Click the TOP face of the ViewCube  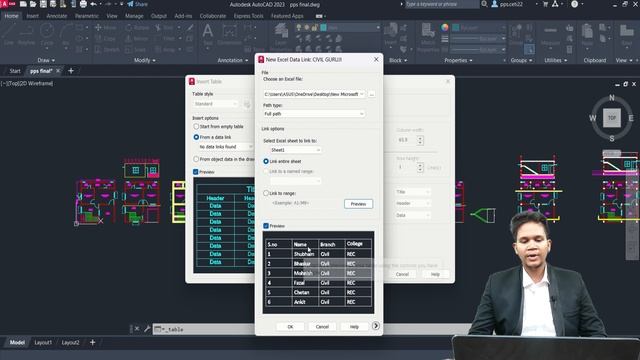click(x=611, y=118)
